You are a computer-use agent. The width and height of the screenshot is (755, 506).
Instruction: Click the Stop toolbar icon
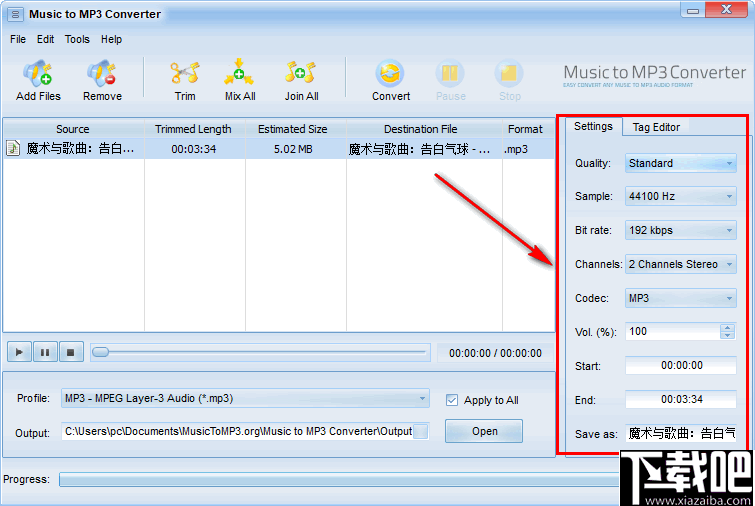[x=509, y=73]
